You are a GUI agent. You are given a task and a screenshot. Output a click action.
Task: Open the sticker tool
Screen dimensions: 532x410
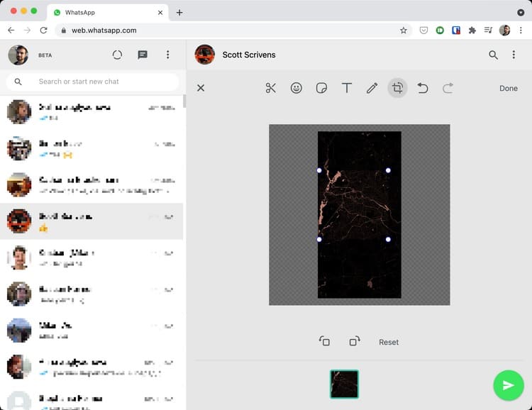(x=321, y=88)
